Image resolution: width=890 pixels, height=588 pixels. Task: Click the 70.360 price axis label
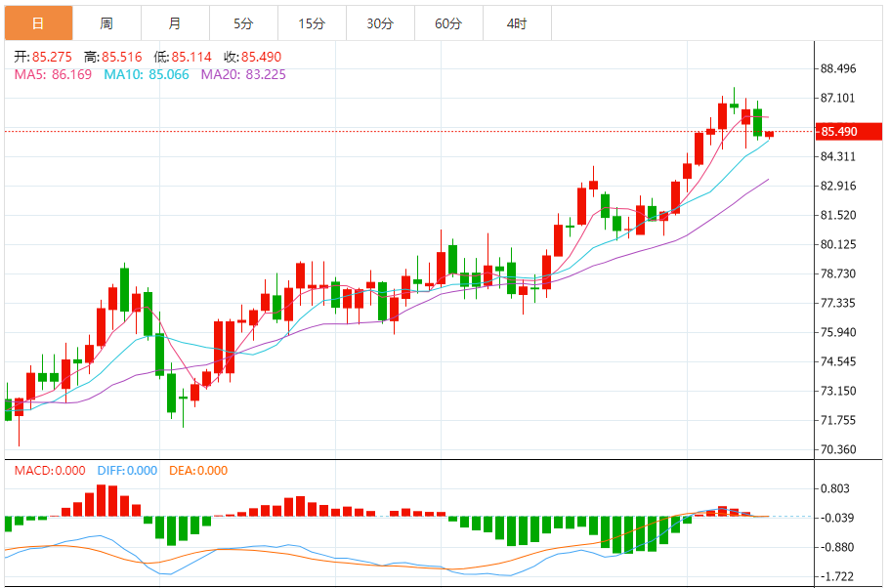838,449
